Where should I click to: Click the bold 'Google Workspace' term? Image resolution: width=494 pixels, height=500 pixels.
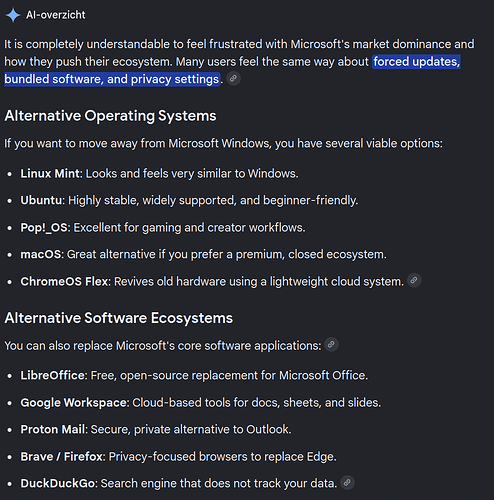[73, 403]
